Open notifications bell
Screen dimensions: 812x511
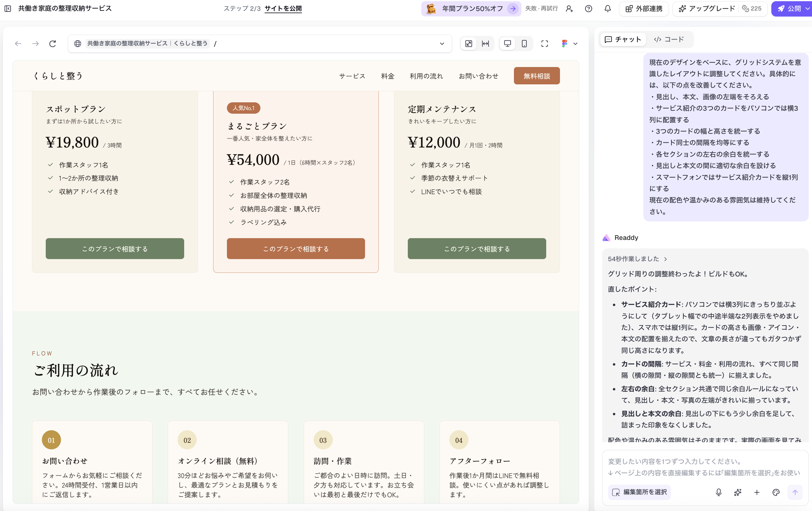pos(608,9)
